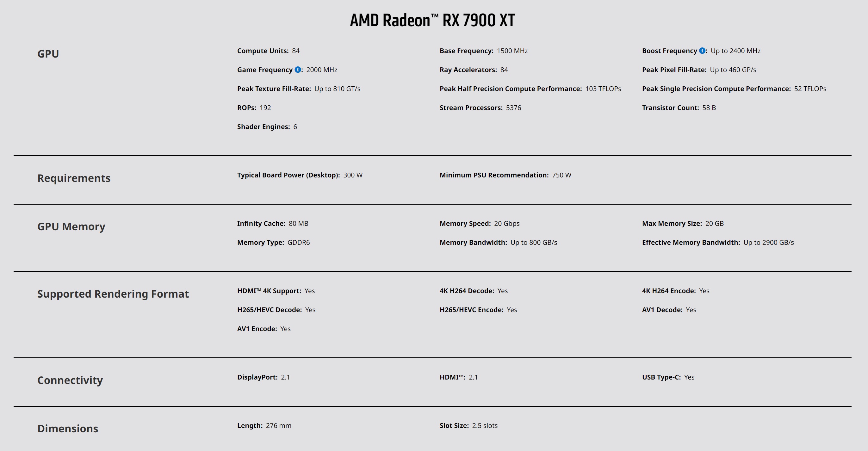Image resolution: width=868 pixels, height=451 pixels.
Task: Click the HDMI: 2.1 connectivity entry
Action: click(x=459, y=377)
